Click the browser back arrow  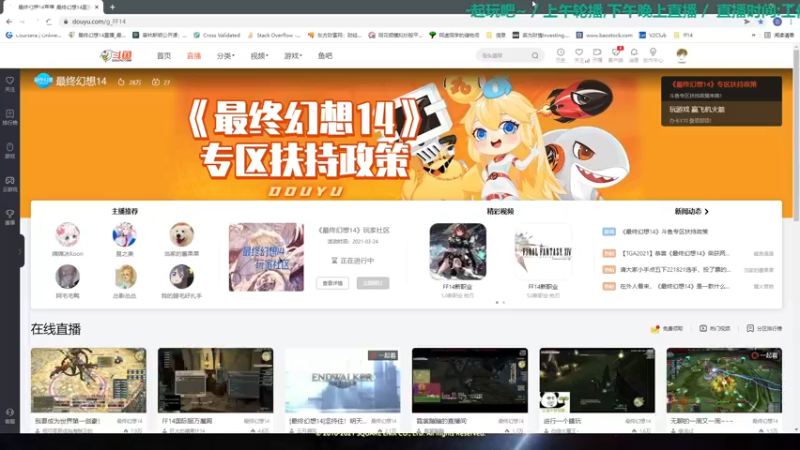pos(9,21)
